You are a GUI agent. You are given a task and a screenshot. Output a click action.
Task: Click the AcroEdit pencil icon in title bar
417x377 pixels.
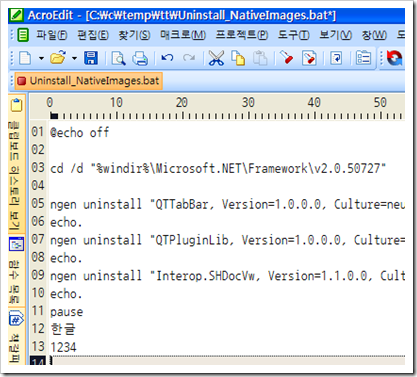16,15
